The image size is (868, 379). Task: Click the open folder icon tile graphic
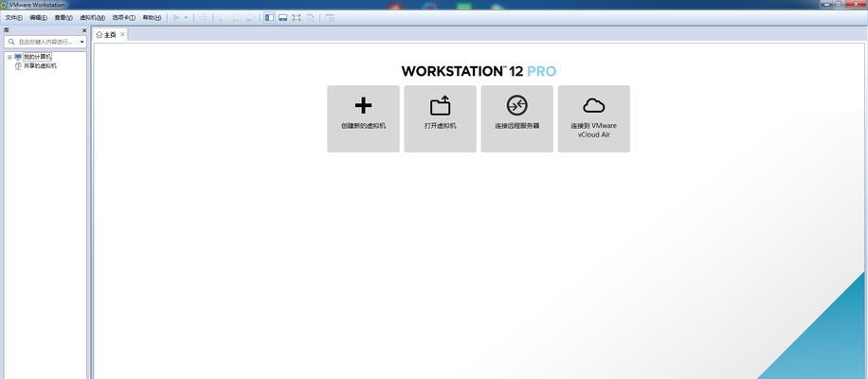point(440,105)
